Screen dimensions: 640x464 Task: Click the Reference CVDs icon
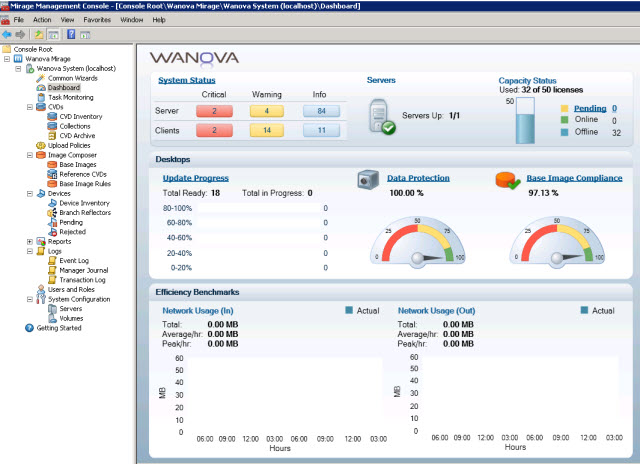pos(52,174)
